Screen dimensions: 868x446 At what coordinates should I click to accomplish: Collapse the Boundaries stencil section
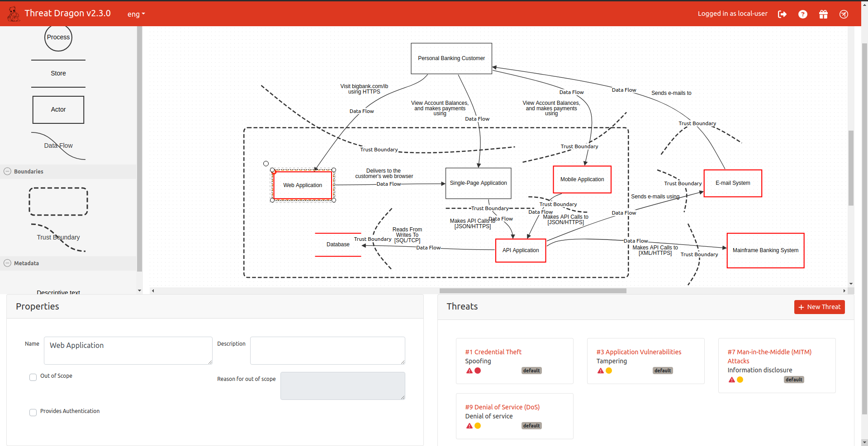(x=8, y=171)
